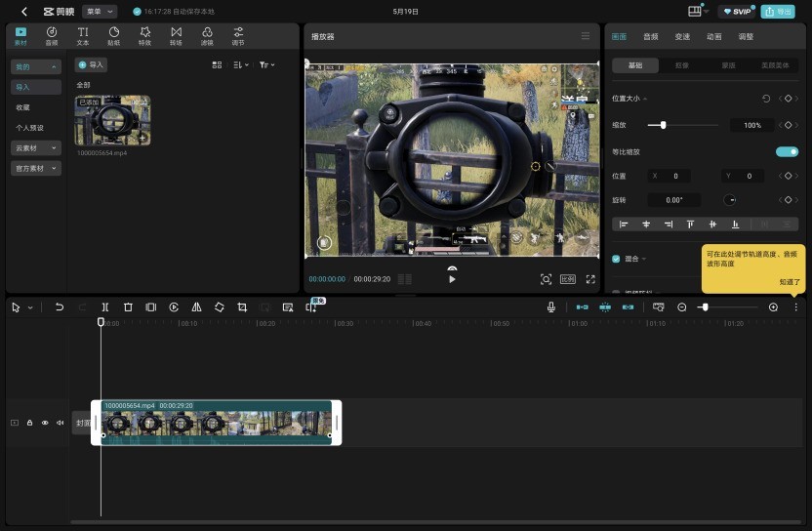Screen dimensions: 812x531
Task: Open the SVIP membership button
Action: tap(737, 12)
